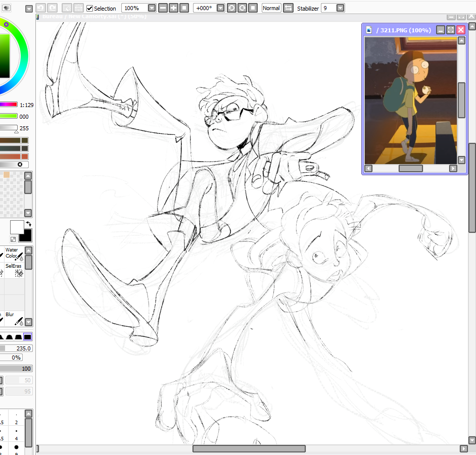Image resolution: width=476 pixels, height=455 pixels.
Task: Reset canvas rotation with the square button
Action: tap(253, 8)
